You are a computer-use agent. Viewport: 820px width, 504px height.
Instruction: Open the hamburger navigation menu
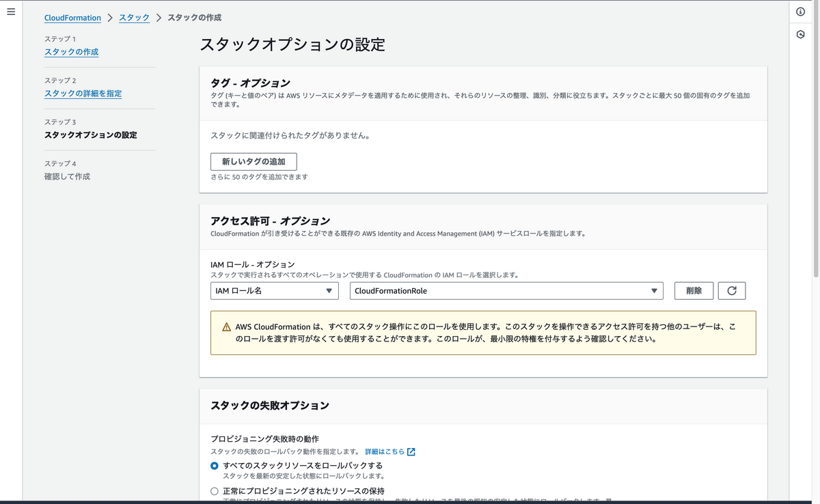point(11,12)
